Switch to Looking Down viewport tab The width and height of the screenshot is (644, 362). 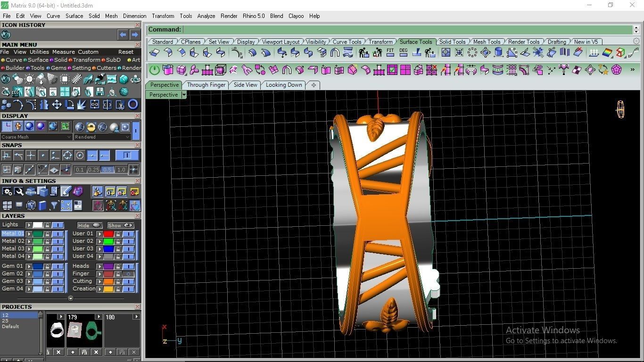point(284,85)
